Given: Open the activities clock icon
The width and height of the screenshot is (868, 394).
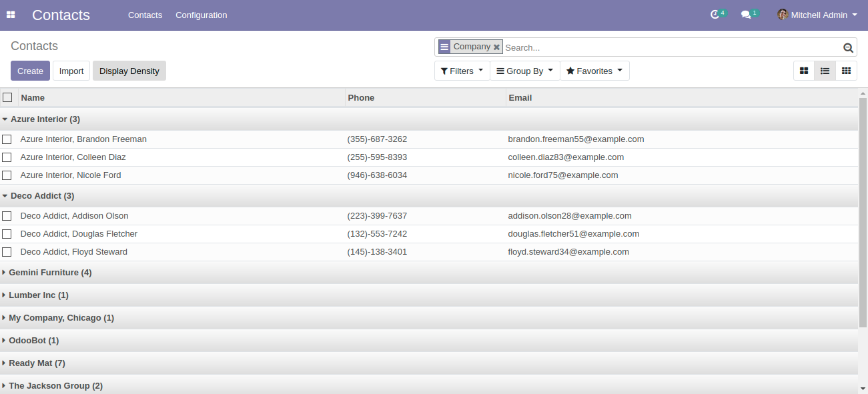Looking at the screenshot, I should click(715, 15).
